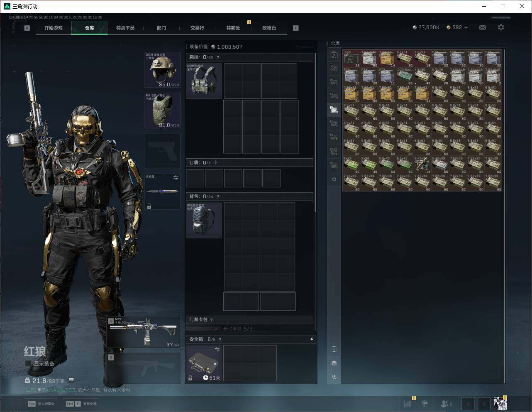Click the help icon next to 口袋
This screenshot has height=412, width=532.
coord(215,163)
